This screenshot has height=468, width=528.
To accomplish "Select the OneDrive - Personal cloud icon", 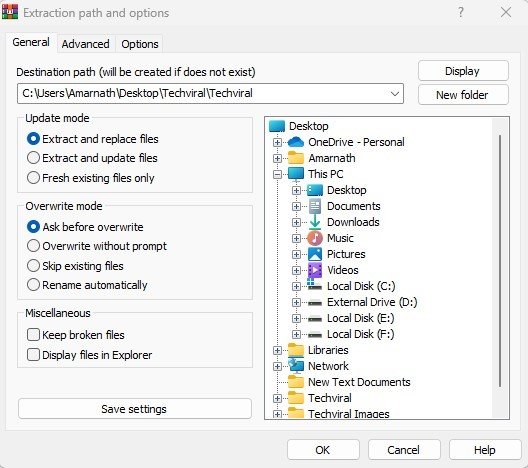I will [x=296, y=142].
